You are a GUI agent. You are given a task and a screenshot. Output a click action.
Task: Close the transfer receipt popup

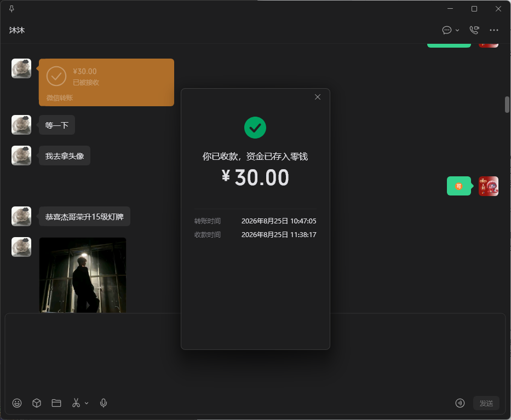tap(318, 97)
